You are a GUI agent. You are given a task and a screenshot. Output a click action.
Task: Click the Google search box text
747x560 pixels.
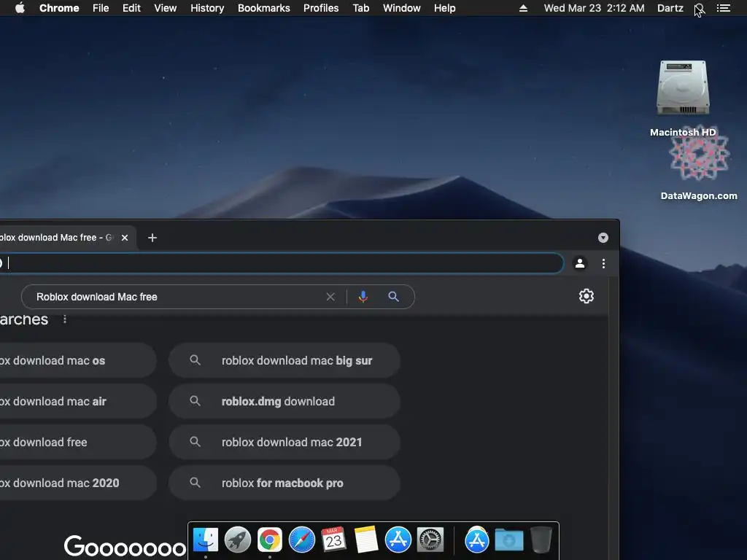97,297
